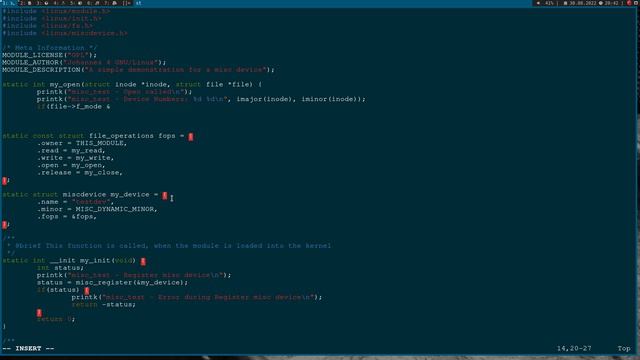Click the 'Meta Information' comment

[49, 48]
